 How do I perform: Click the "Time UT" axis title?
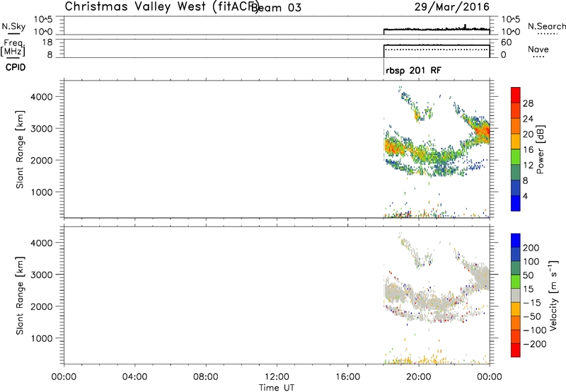[x=277, y=387]
